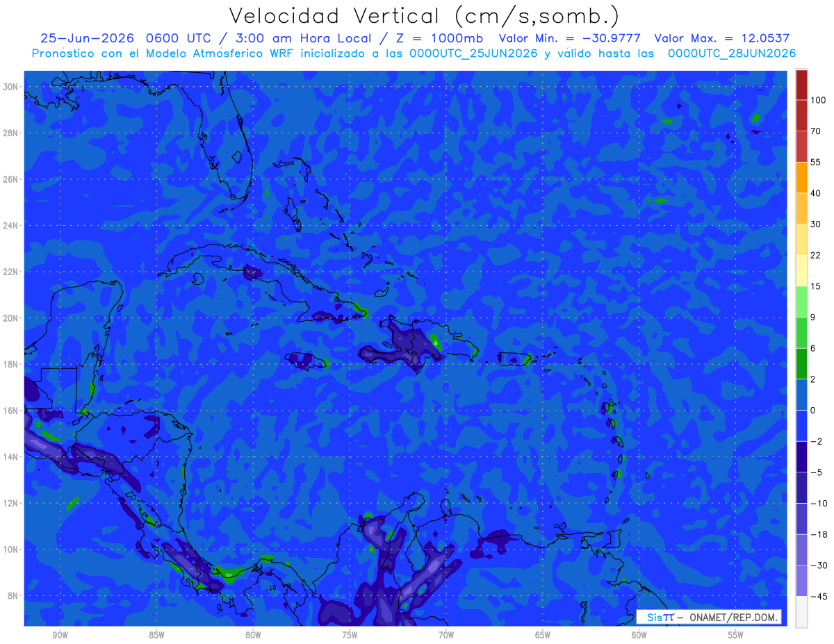Screen dimensions: 834x644
Task: Select the yellow swatch between 22 and 30
Action: click(801, 239)
